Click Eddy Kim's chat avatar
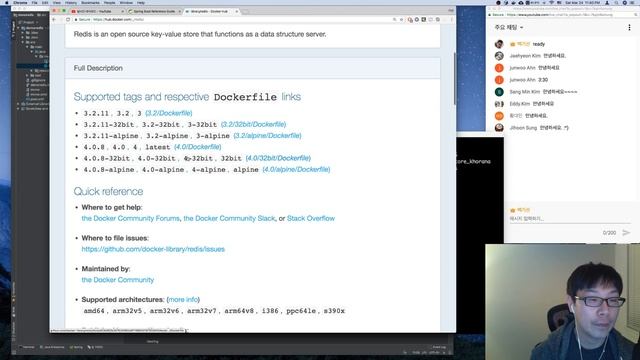Image resolution: width=640 pixels, height=360 pixels. click(499, 104)
